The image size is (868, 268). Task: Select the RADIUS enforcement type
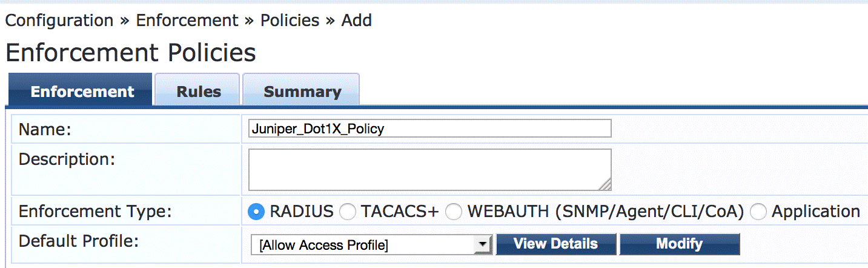coord(257,212)
